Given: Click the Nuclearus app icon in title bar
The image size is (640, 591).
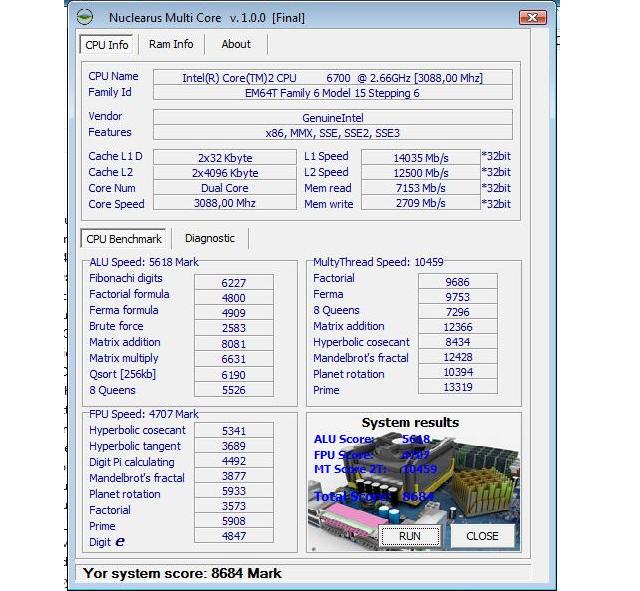Looking at the screenshot, I should [86, 16].
